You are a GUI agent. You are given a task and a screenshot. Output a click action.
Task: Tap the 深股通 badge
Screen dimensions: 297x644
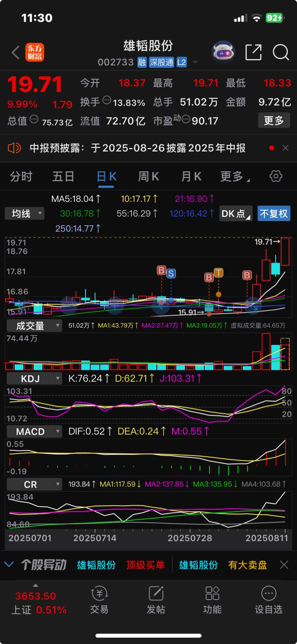162,62
